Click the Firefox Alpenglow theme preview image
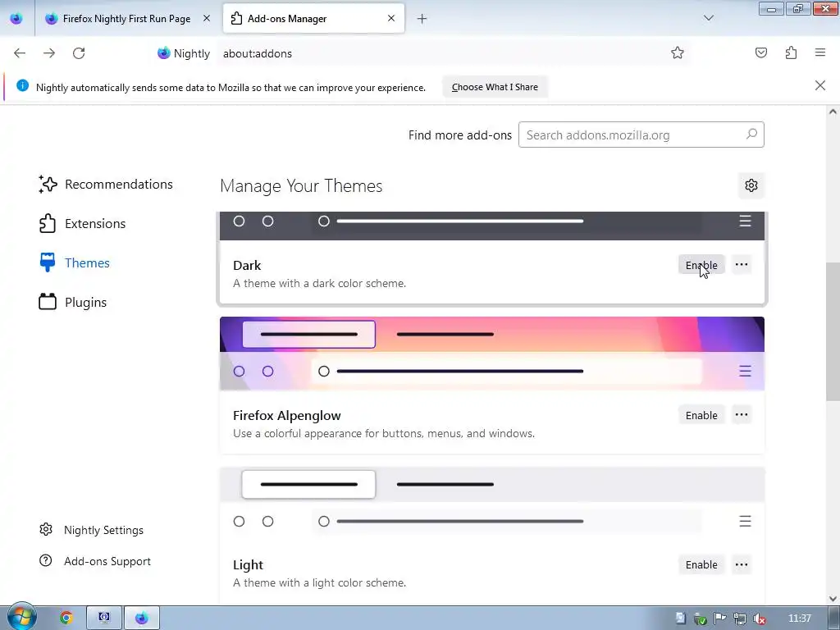 (492, 353)
